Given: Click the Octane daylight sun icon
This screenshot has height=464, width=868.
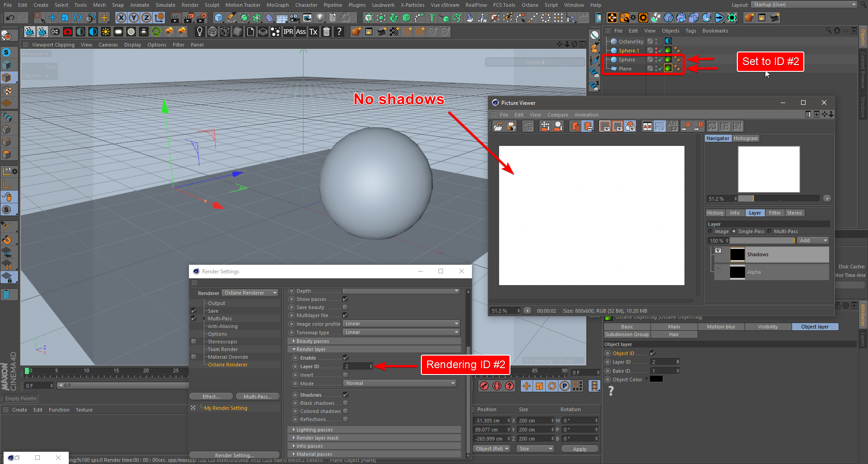Looking at the screenshot, I should (x=106, y=32).
